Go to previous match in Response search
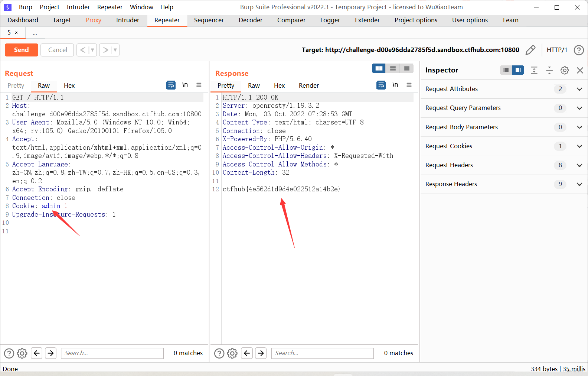Viewport: 588px width, 376px height. pos(247,353)
